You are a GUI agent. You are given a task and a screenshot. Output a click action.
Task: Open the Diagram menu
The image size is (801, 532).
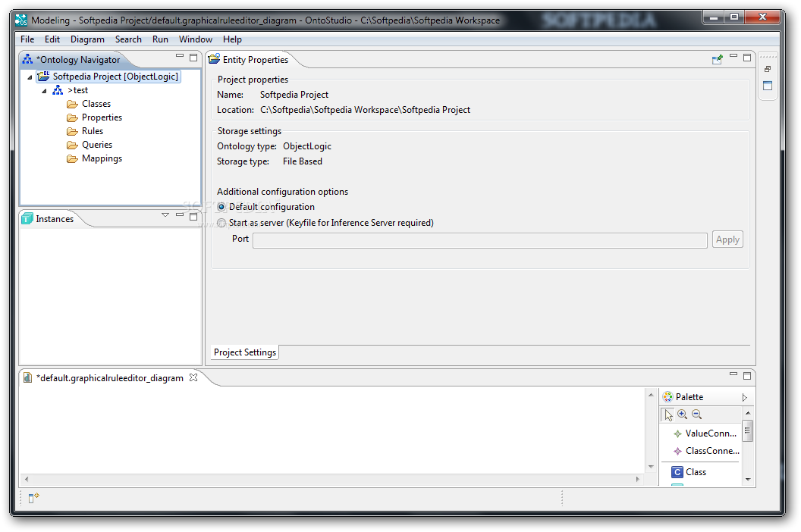coord(87,39)
